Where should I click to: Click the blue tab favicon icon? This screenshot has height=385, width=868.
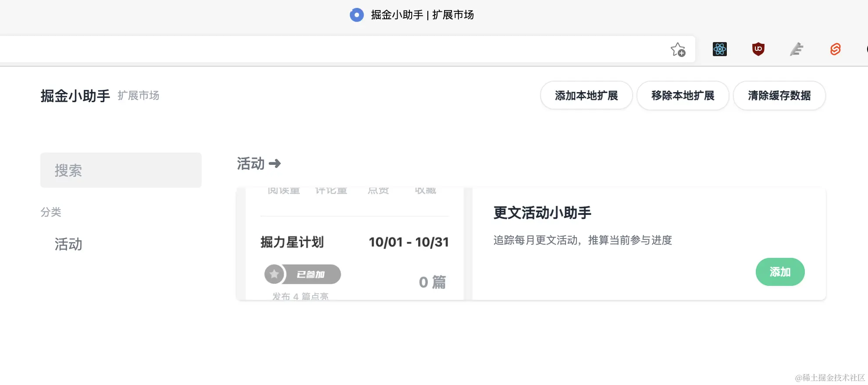click(356, 15)
